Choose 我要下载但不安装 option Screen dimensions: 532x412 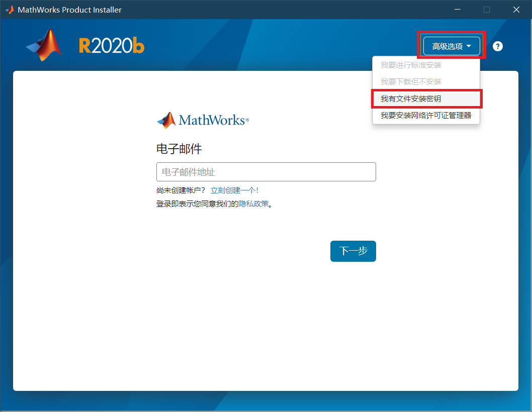tap(411, 82)
